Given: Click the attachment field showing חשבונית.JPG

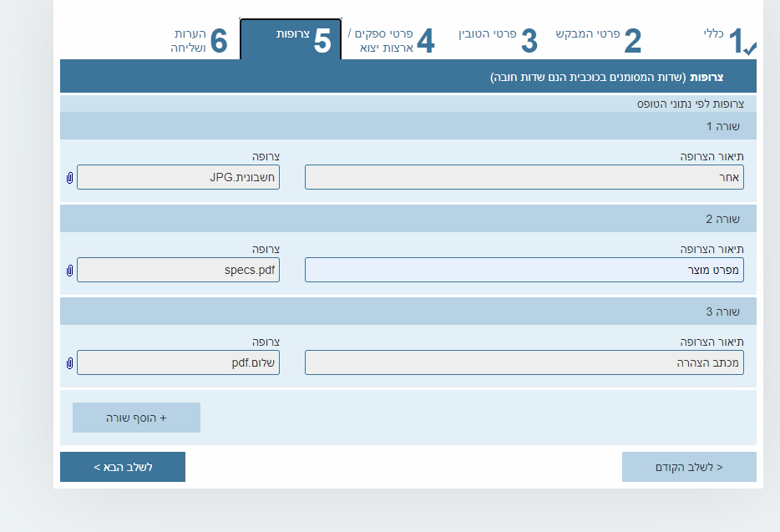Looking at the screenshot, I should coord(178,178).
